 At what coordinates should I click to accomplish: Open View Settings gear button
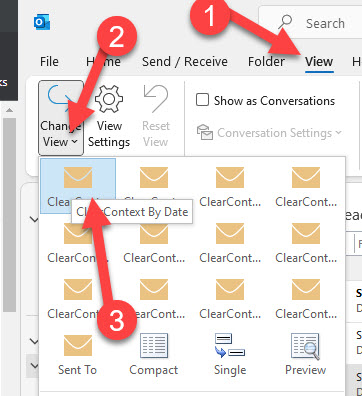pos(109,116)
